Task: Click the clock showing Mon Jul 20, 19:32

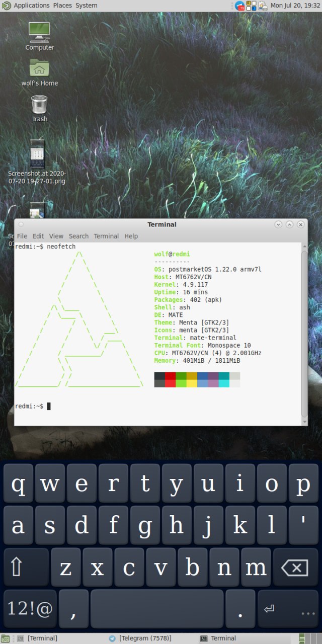Action: point(295,6)
